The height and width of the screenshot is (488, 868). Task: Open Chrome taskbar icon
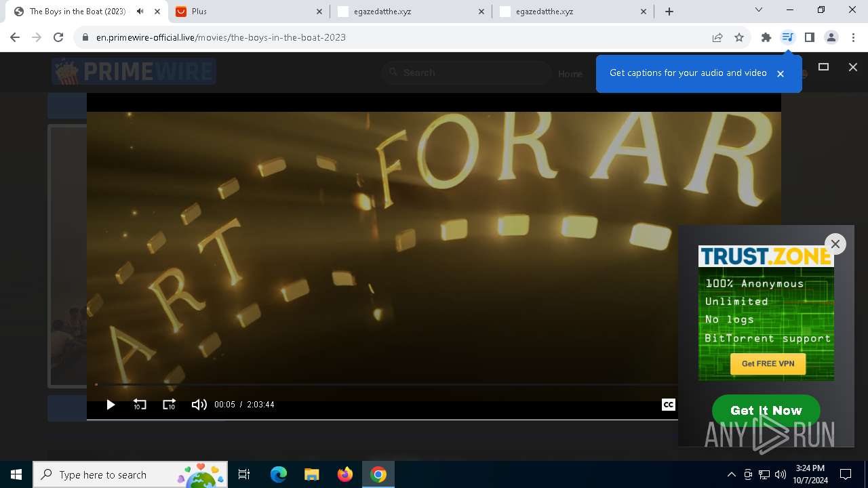[x=378, y=474]
